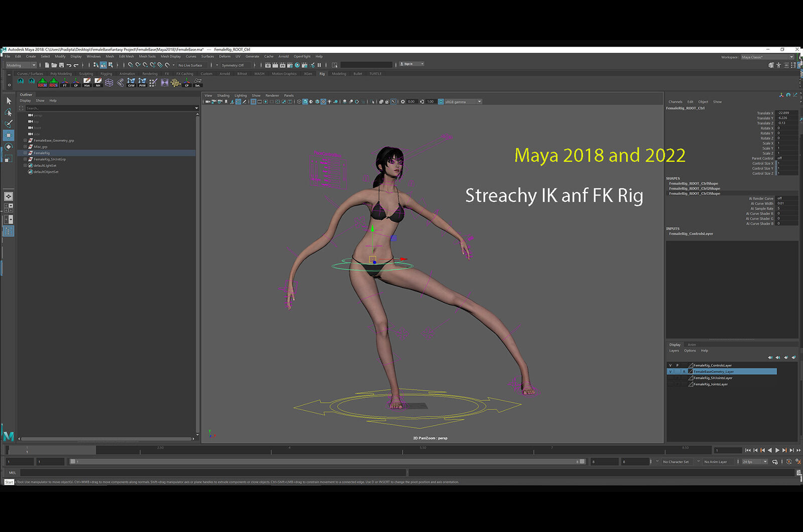Screen dimensions: 803x532
Task: Toggle the visibility box of FemaleRig_SHJointsLayer
Action: [670, 378]
